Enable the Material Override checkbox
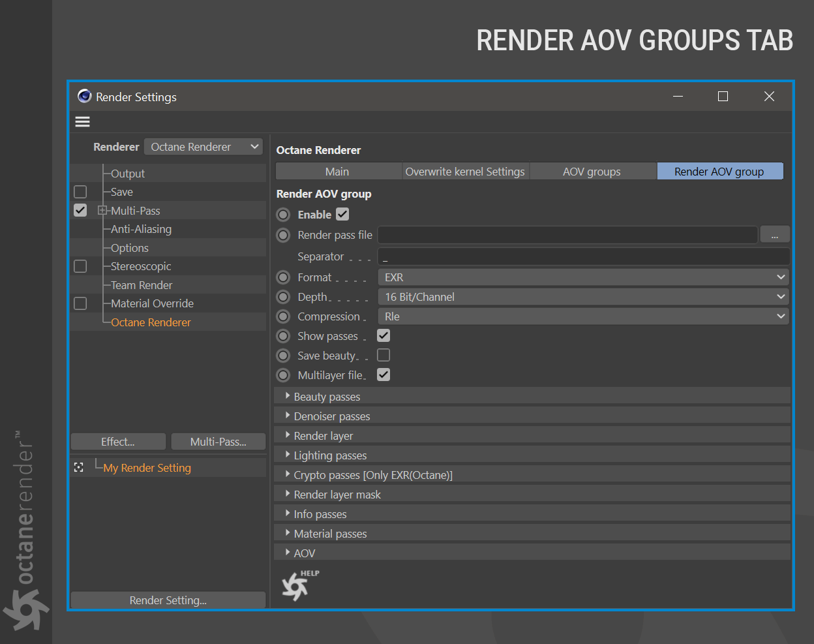 80,303
